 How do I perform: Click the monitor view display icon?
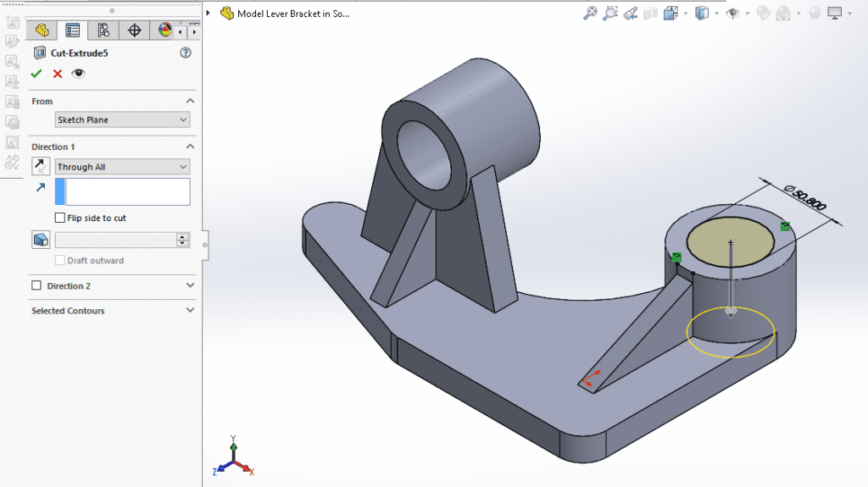pos(834,14)
